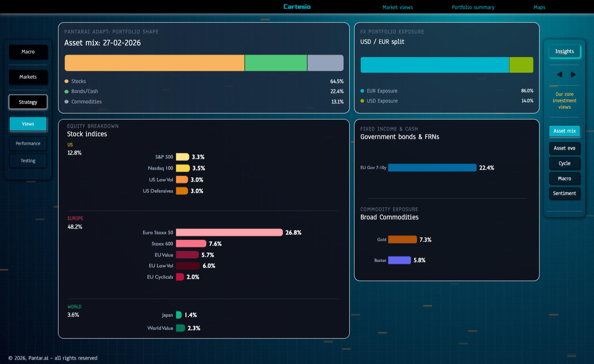Switch to the Performance sub-tab
This screenshot has height=364, width=594.
(x=28, y=144)
